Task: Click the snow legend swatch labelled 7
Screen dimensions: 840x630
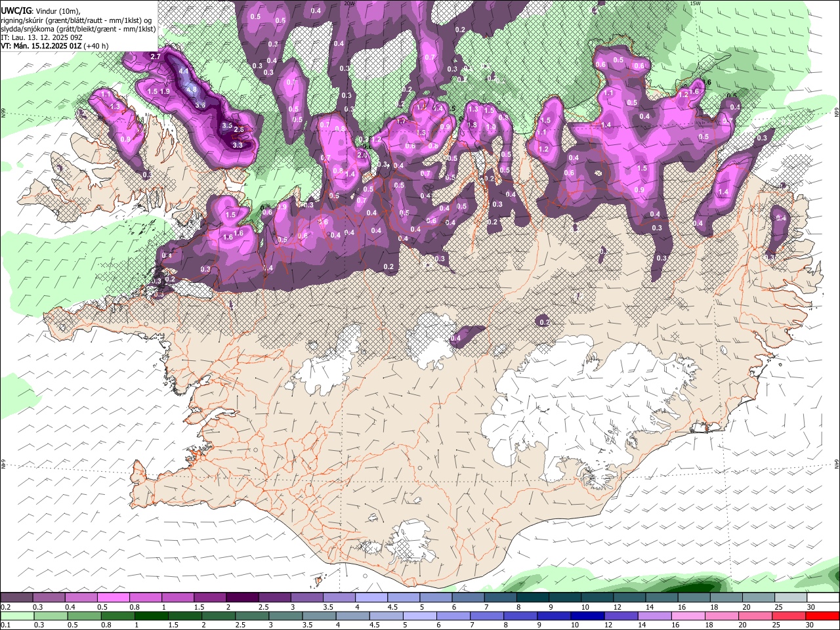Action: 501,598
